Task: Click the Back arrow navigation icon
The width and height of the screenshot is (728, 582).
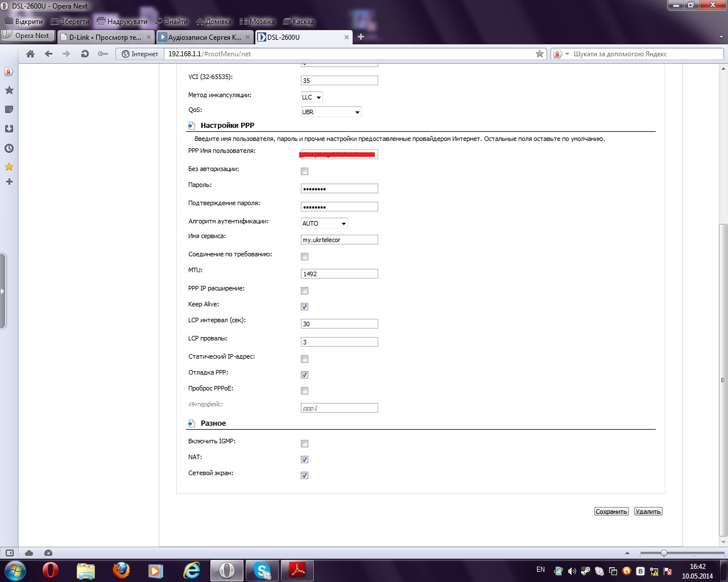Action: (48, 54)
